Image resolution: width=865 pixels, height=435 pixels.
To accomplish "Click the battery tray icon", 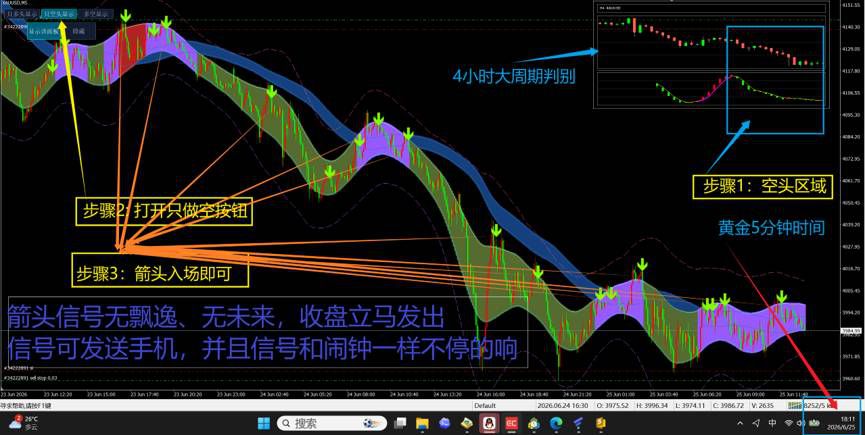I will pos(814,423).
